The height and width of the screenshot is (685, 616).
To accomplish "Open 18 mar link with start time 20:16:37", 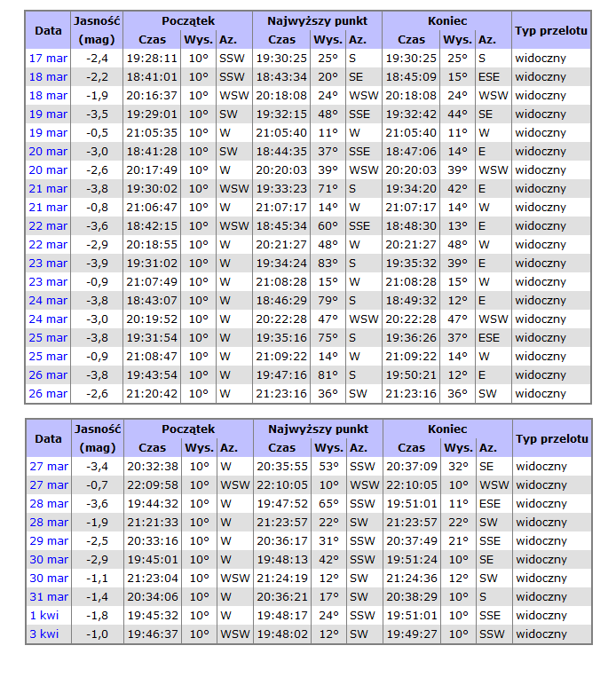I will coord(48,96).
